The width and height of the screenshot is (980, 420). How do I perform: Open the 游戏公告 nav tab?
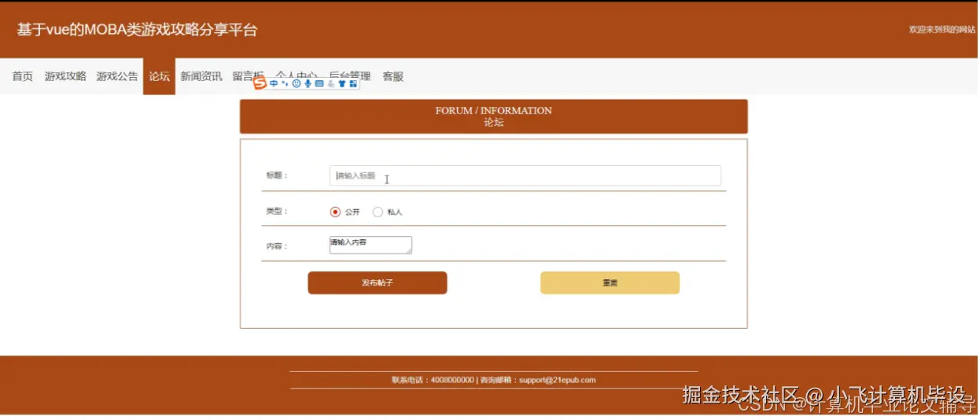pos(117,76)
